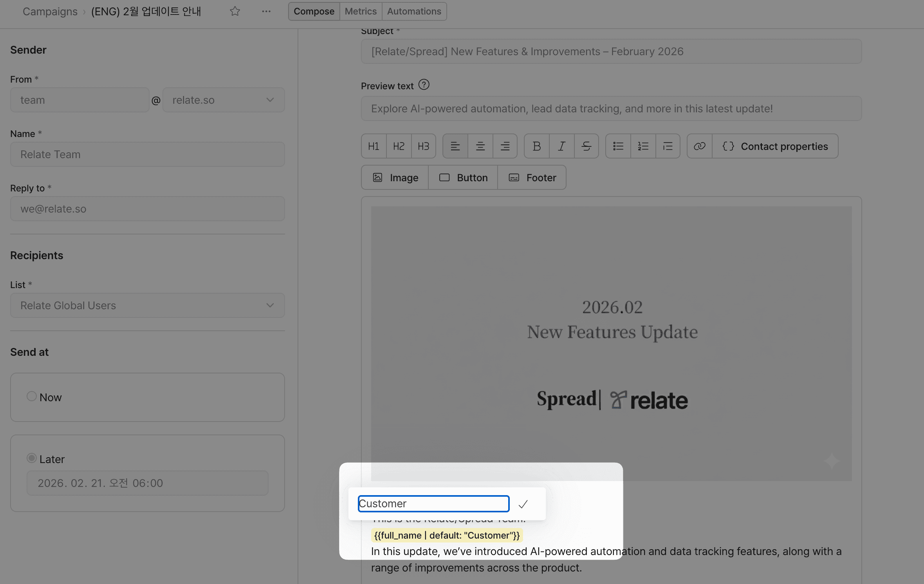Insert a numbered list
The height and width of the screenshot is (584, 924).
coord(643,146)
